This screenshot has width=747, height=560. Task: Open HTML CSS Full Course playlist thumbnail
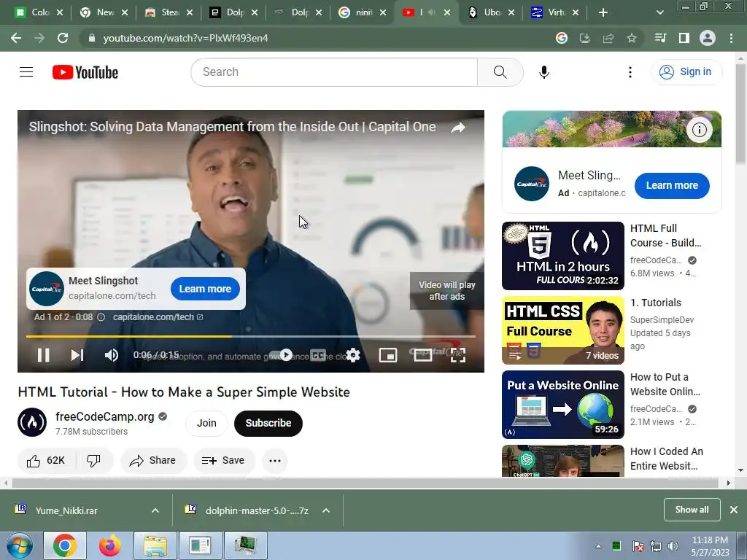pyautogui.click(x=562, y=330)
